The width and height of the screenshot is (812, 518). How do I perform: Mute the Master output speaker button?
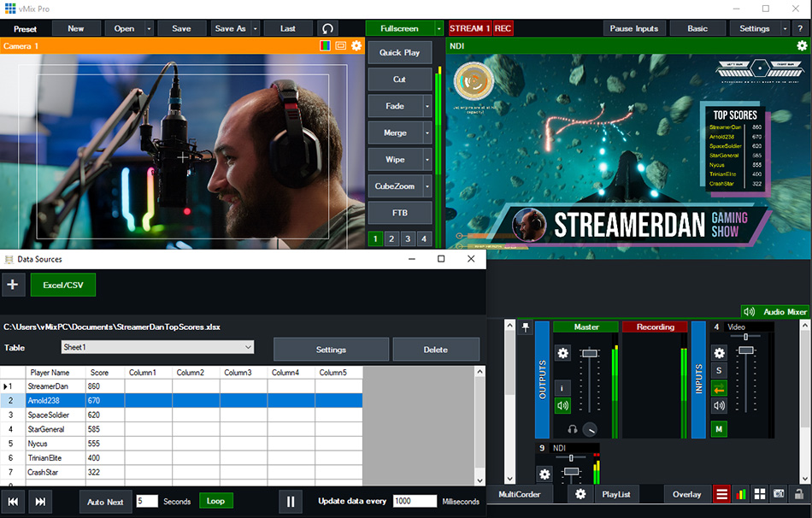[x=562, y=406]
